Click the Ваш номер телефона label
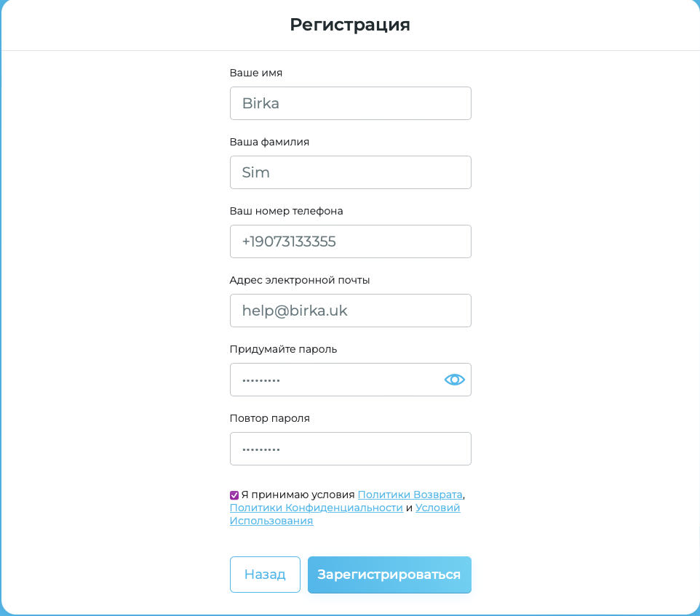Screen dimensions: 700x616 [286, 211]
